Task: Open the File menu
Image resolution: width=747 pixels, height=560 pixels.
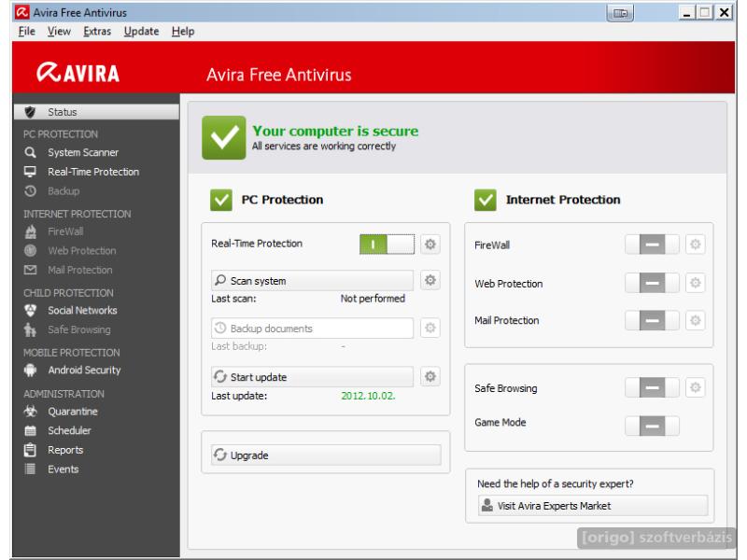Action: click(27, 32)
